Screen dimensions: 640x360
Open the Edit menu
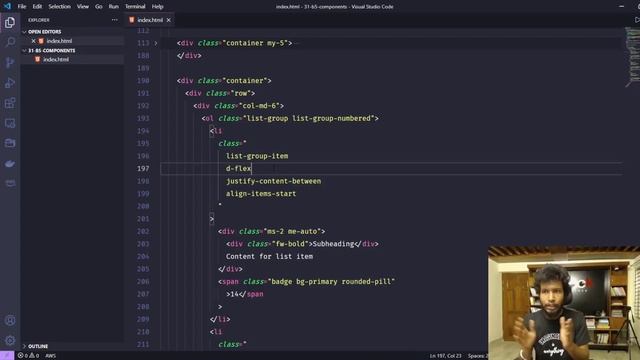click(x=37, y=7)
